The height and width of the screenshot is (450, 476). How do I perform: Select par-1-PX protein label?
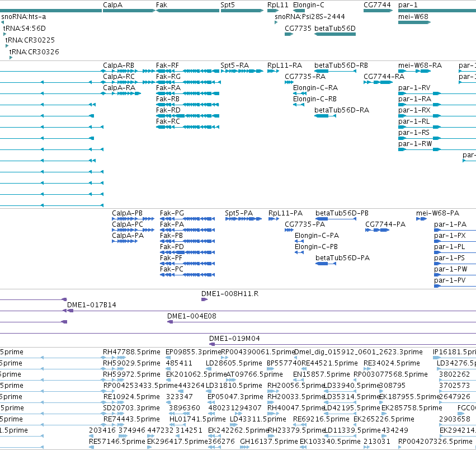[x=450, y=236]
